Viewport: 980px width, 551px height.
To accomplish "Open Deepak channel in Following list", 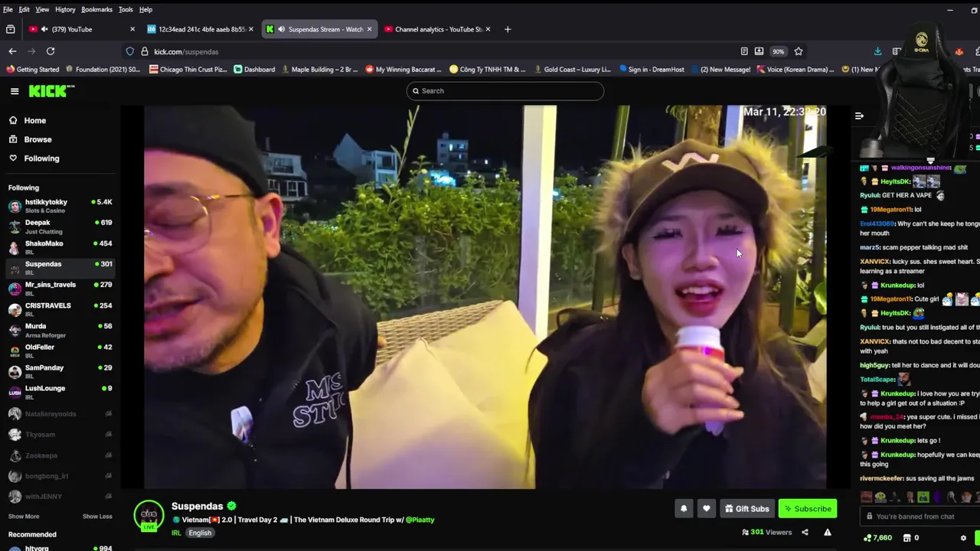I will pyautogui.click(x=60, y=227).
